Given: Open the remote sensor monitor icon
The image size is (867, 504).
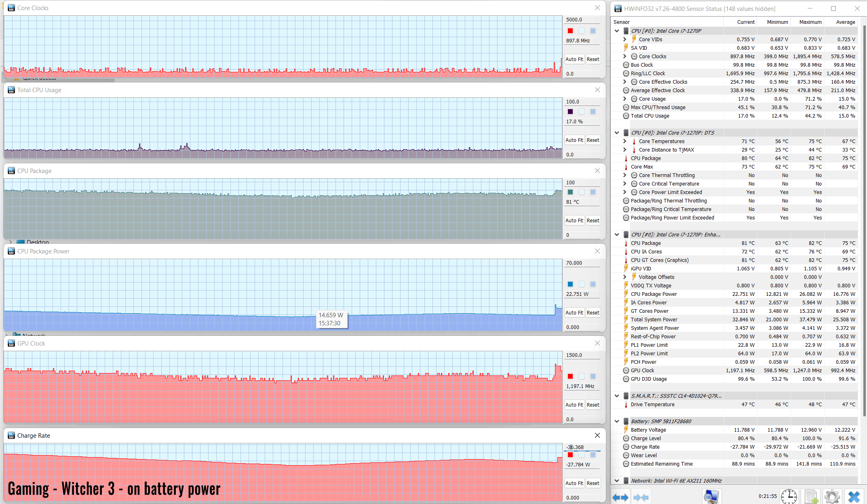Looking at the screenshot, I should click(711, 496).
